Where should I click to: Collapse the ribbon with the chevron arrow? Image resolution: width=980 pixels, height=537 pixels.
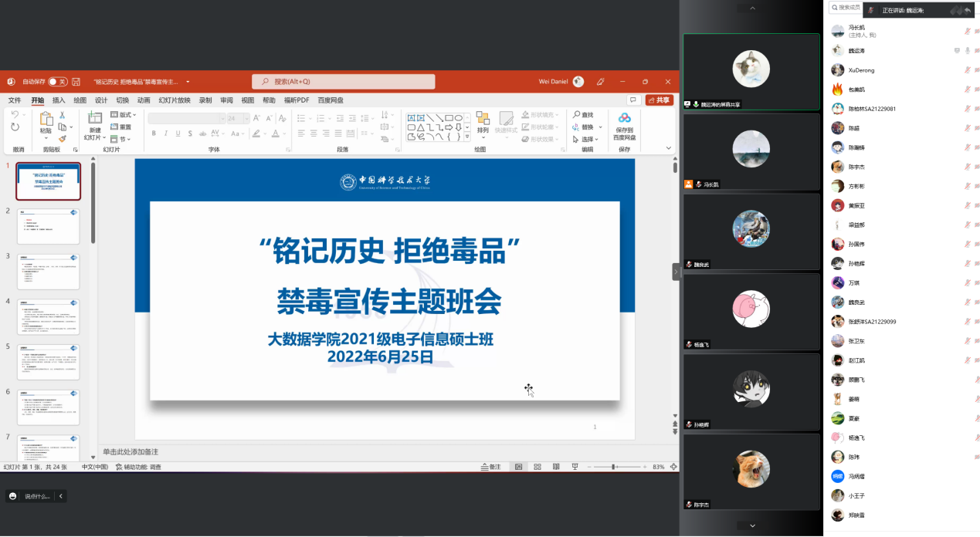[669, 148]
